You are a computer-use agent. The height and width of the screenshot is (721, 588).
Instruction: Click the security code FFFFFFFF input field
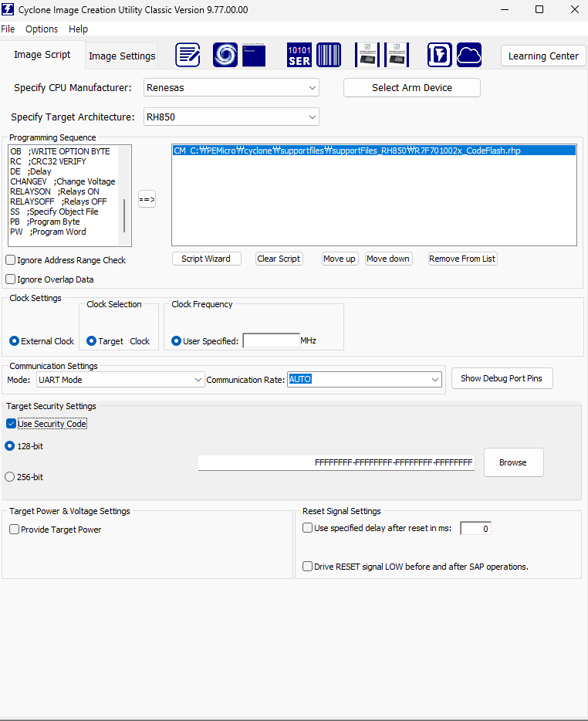[x=336, y=462]
